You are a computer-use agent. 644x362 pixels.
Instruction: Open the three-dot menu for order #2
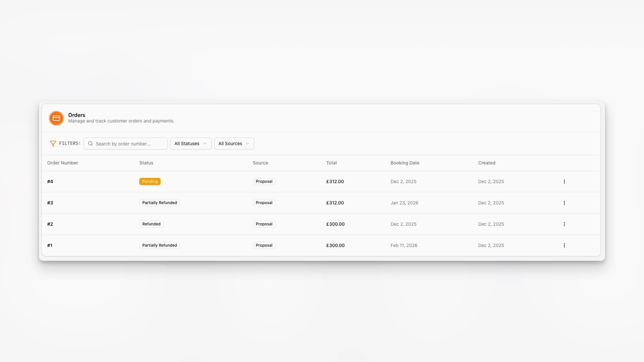point(564,224)
